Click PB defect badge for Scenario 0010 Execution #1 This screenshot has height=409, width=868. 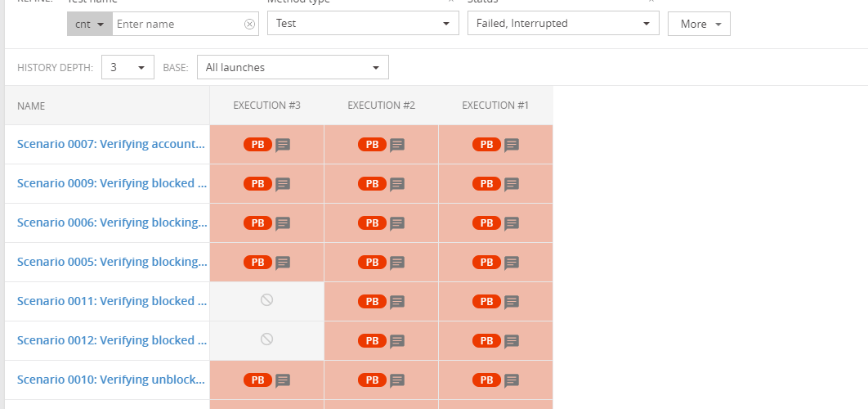486,380
